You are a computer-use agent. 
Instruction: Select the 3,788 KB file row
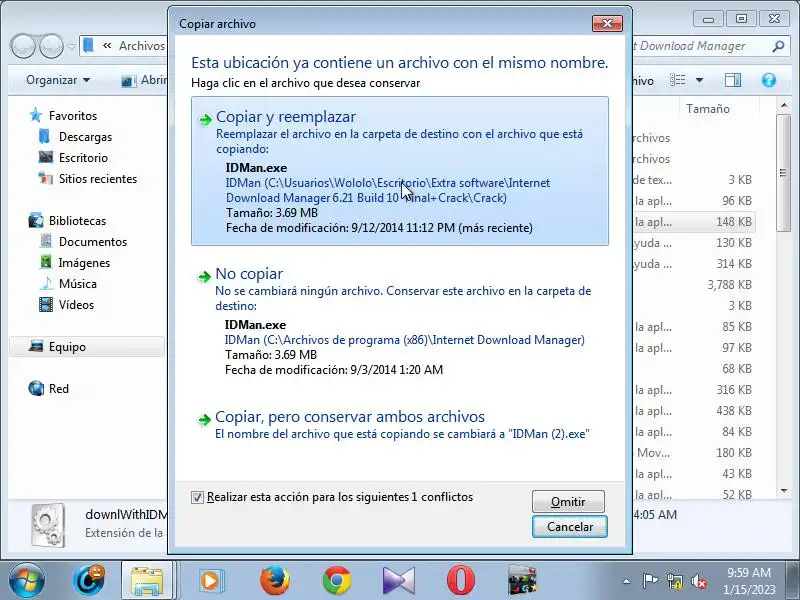coord(694,285)
